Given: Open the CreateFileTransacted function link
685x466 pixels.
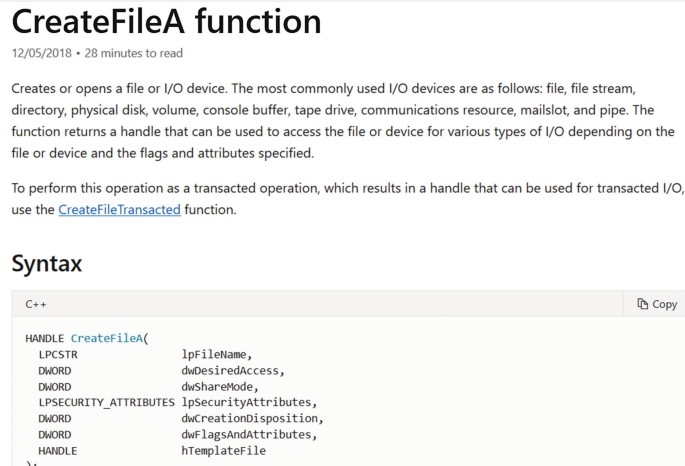Looking at the screenshot, I should [x=119, y=210].
